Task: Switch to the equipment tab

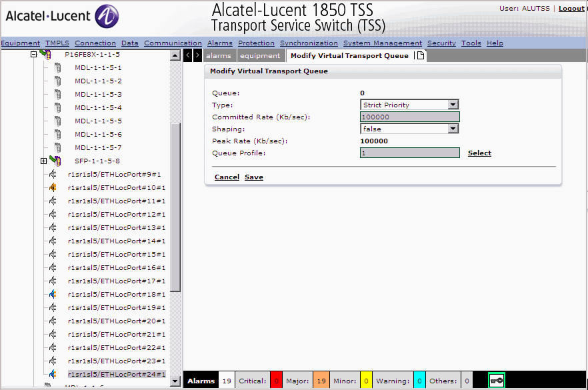Action: 260,56
